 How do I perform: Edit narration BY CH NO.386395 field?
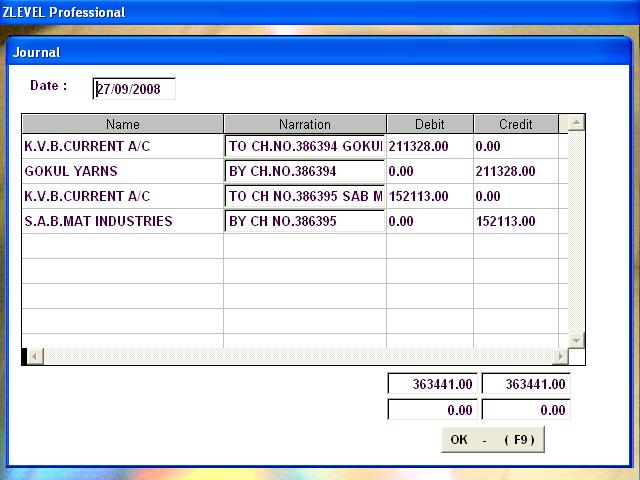305,221
